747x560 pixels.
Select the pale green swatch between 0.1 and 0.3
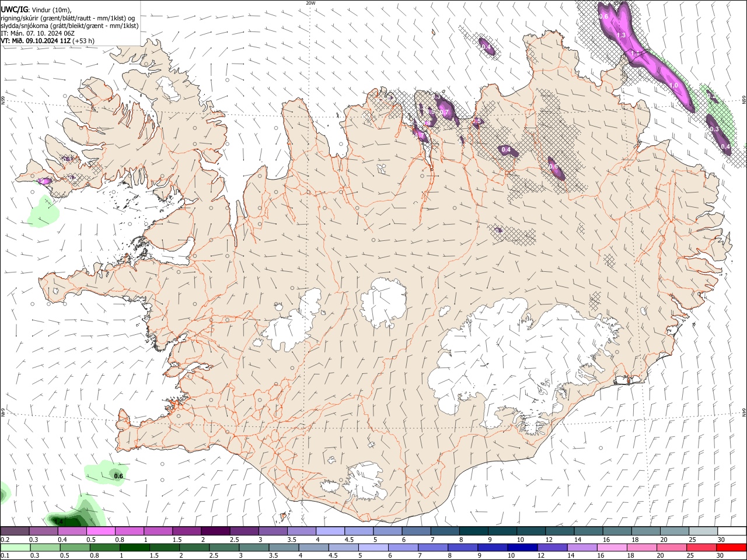15,547
